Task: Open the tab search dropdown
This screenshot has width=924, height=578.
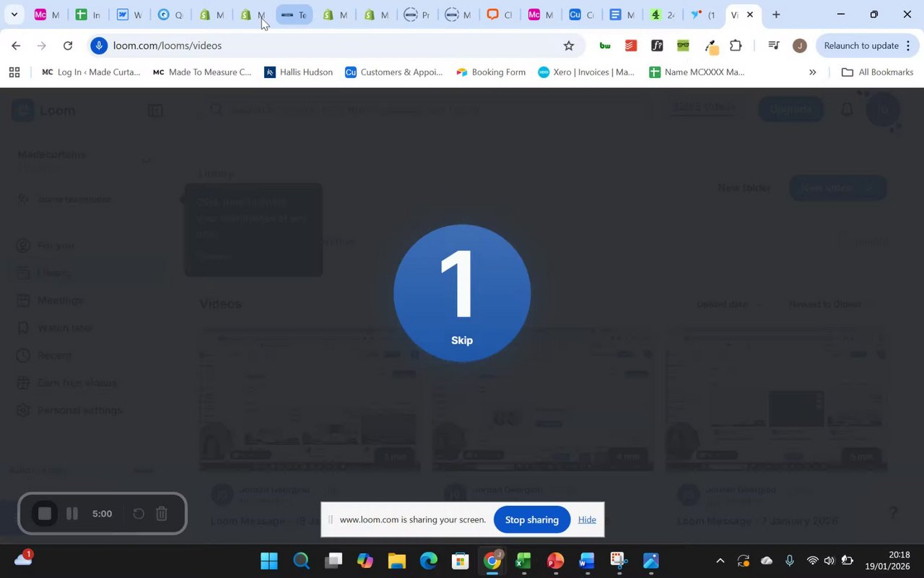Action: tap(14, 14)
